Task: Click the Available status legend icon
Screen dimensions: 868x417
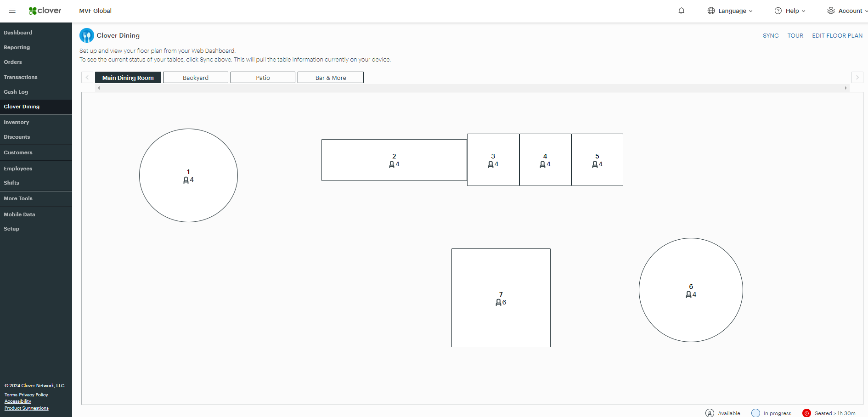Action: (710, 413)
